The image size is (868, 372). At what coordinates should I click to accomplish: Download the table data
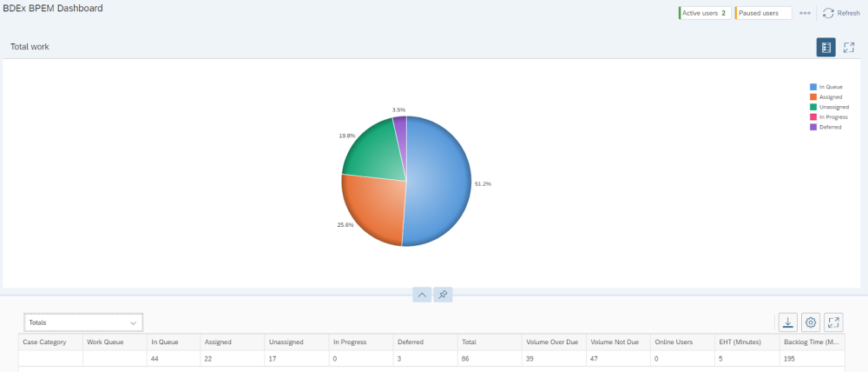[788, 322]
